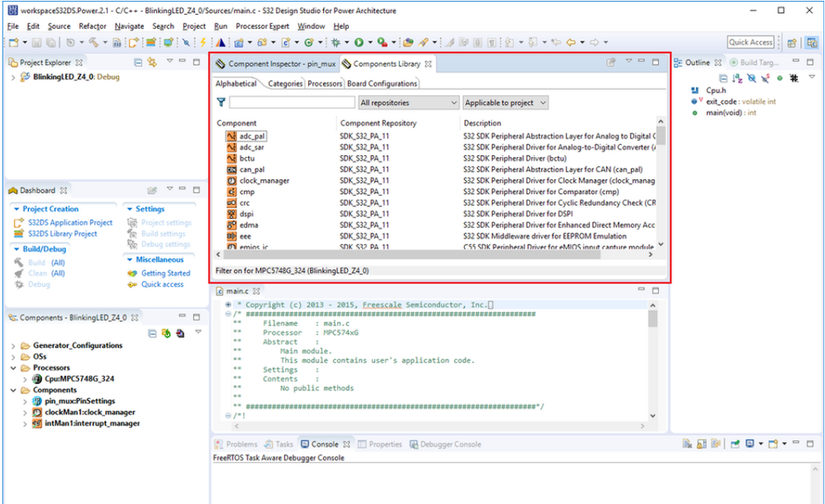
Task: Click the Collapse All icon in Project Explorer
Action: [x=138, y=63]
